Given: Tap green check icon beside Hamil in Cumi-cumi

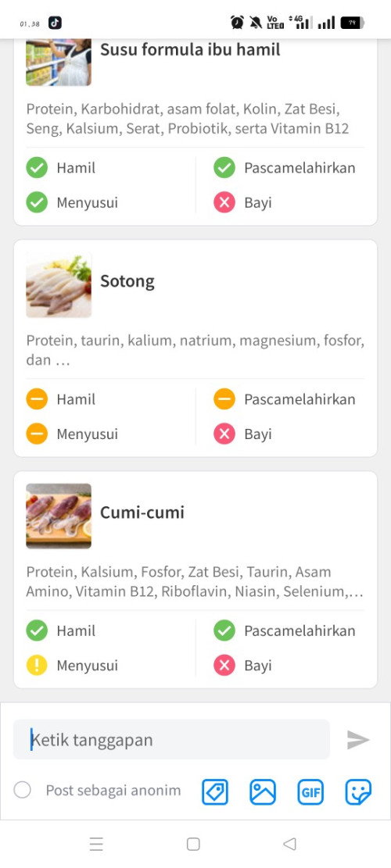Looking at the screenshot, I should pos(37,630).
